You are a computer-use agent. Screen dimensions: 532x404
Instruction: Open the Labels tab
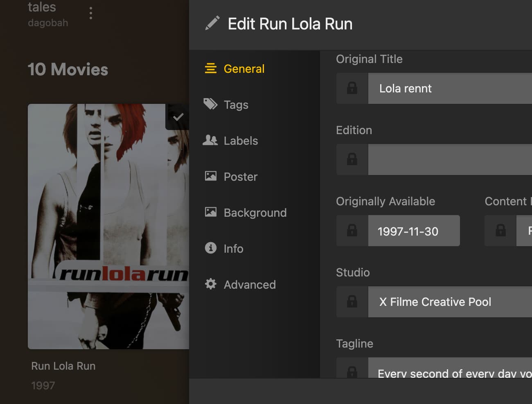231,141
